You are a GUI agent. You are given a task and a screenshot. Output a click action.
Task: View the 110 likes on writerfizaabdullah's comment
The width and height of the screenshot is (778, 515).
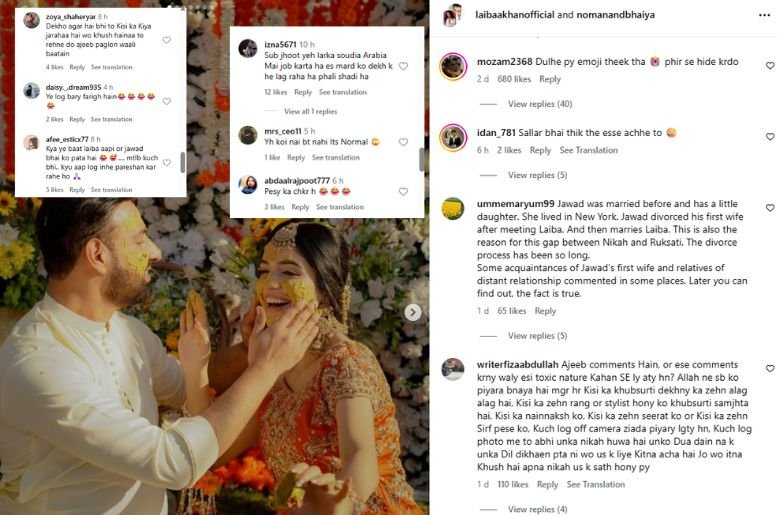(x=513, y=485)
